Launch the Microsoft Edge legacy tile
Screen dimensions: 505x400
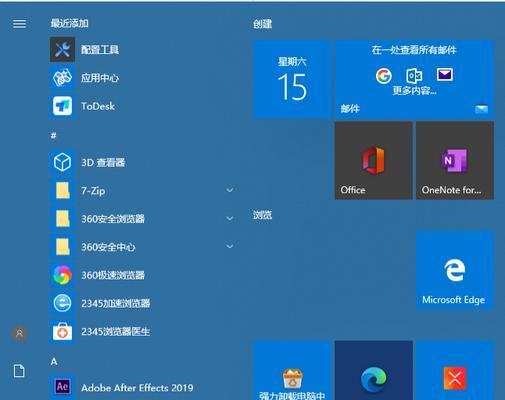pyautogui.click(x=455, y=271)
